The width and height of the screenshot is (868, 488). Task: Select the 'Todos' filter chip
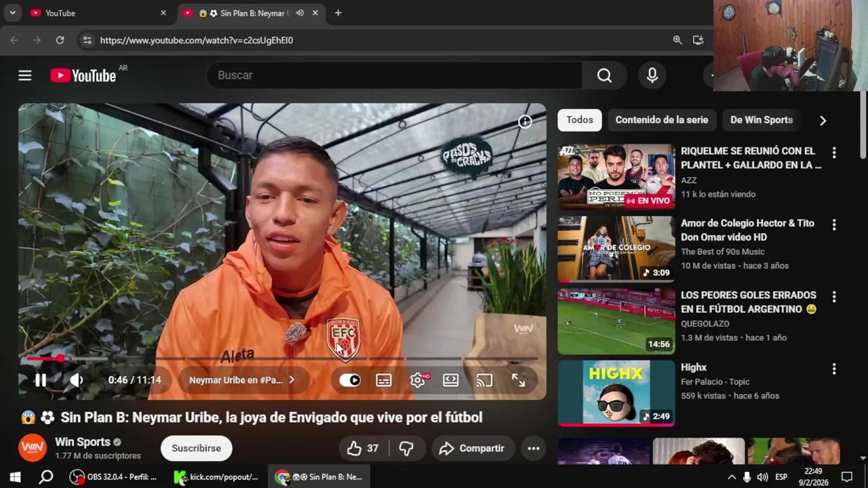580,120
